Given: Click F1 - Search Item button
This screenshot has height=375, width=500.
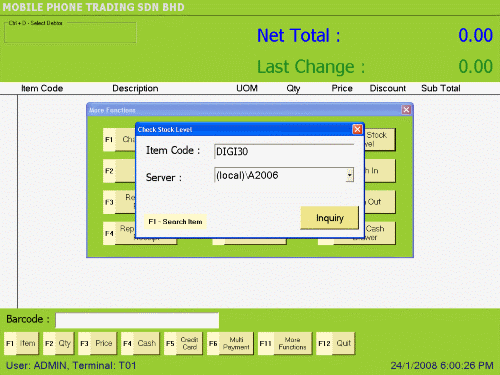Looking at the screenshot, I should coord(175,222).
